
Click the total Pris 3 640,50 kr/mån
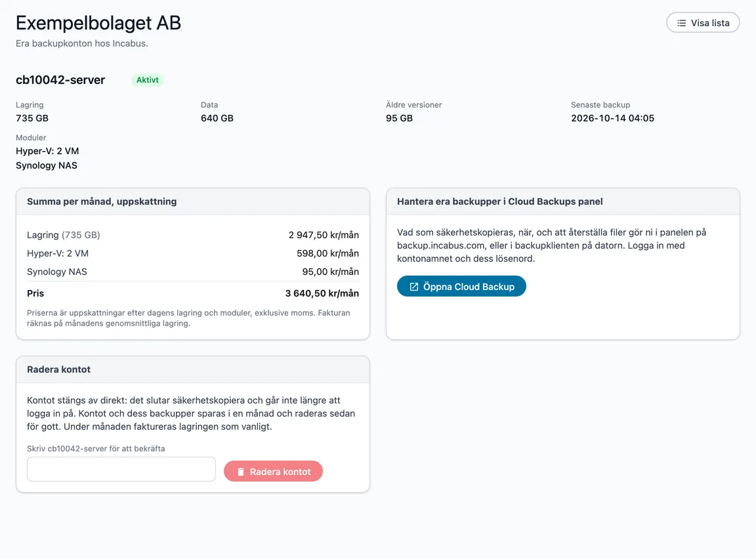(322, 293)
